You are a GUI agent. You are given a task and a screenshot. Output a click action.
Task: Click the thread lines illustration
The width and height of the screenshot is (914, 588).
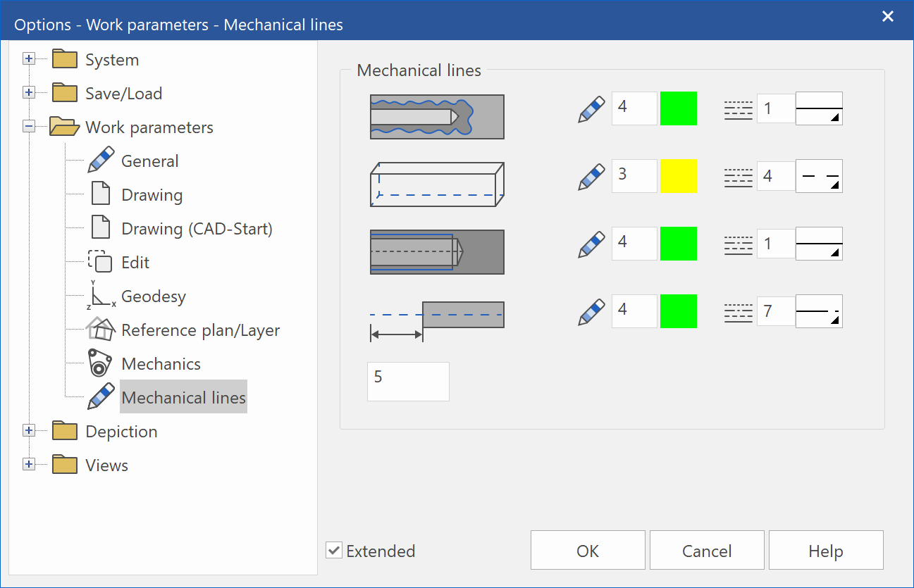437,251
